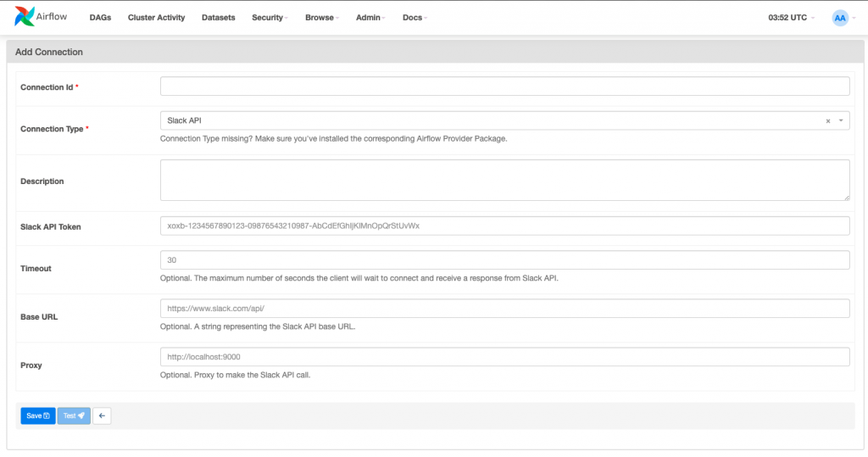Expand the Docs menu
Screen dimensions: 868x457
pyautogui.click(x=415, y=18)
